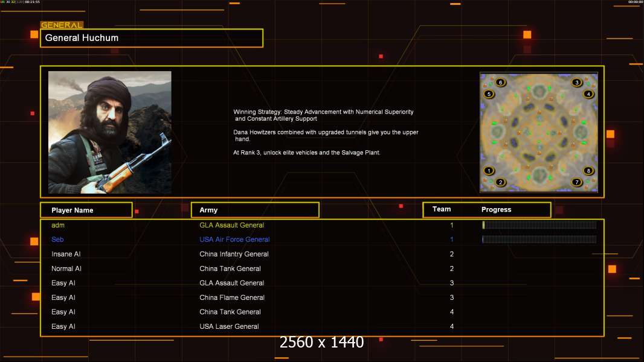644x362 pixels.
Task: Click the Team column header label
Action: pos(442,209)
